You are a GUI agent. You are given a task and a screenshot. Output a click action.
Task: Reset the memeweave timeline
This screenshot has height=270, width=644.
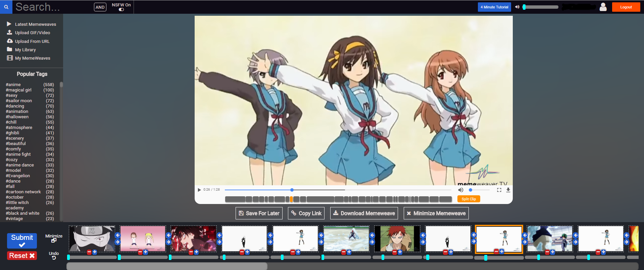point(22,256)
